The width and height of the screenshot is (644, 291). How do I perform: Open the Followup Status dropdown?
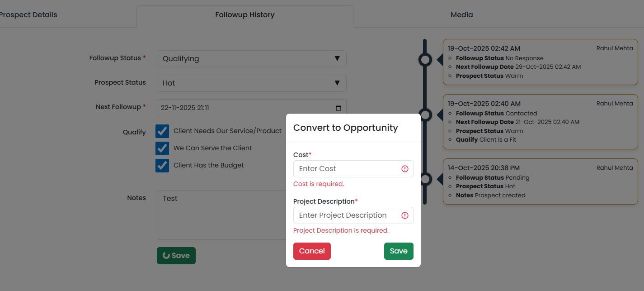[251, 59]
